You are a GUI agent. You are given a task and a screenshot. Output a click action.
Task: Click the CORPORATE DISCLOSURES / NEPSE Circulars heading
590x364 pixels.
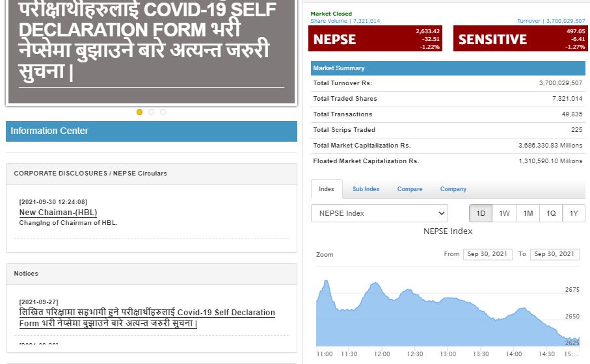pos(90,174)
